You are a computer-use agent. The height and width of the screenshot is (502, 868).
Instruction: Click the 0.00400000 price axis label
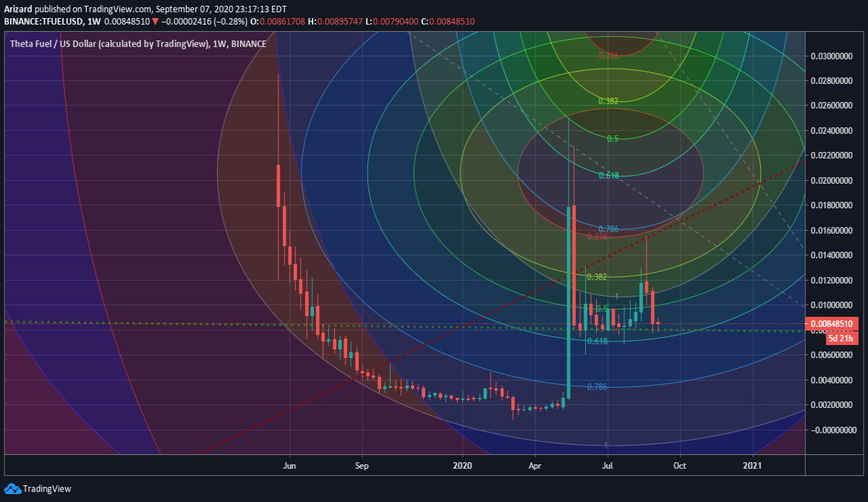point(831,380)
